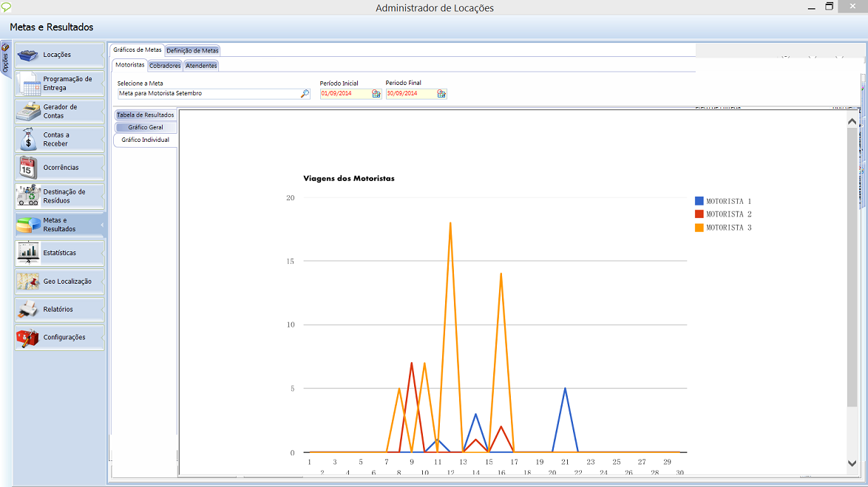Image resolution: width=868 pixels, height=487 pixels.
Task: Open the Locações module
Action: [59, 55]
